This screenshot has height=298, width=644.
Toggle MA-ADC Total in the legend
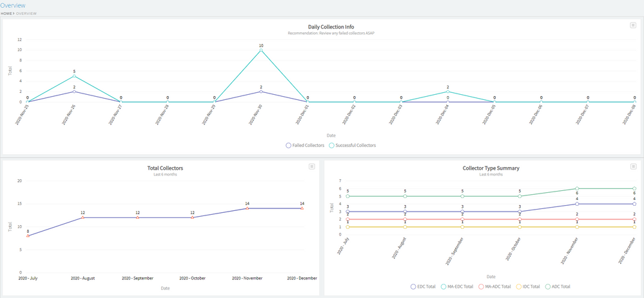point(496,286)
